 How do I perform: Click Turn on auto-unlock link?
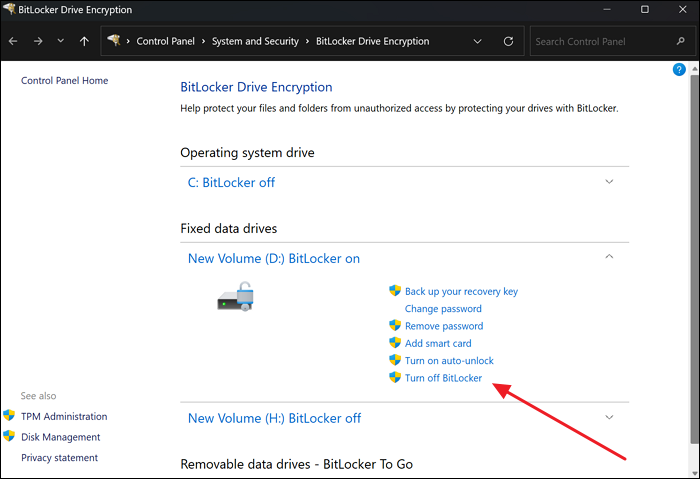tap(449, 360)
